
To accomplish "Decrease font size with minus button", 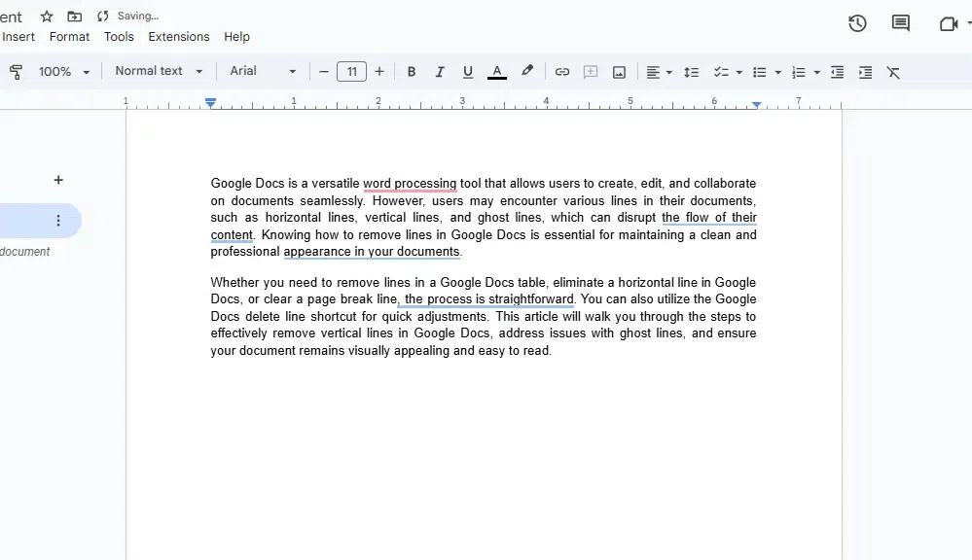I will [324, 72].
